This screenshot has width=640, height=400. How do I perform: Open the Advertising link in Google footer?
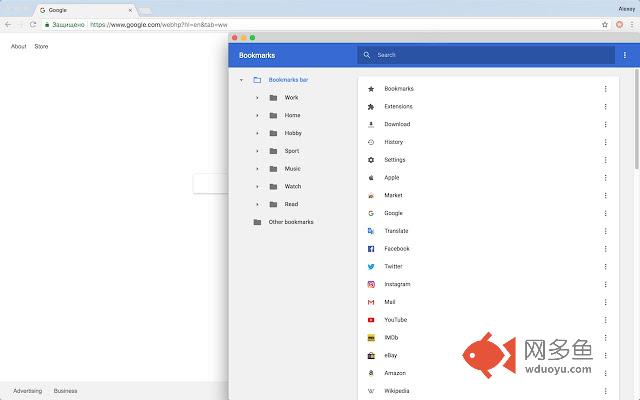click(x=27, y=391)
